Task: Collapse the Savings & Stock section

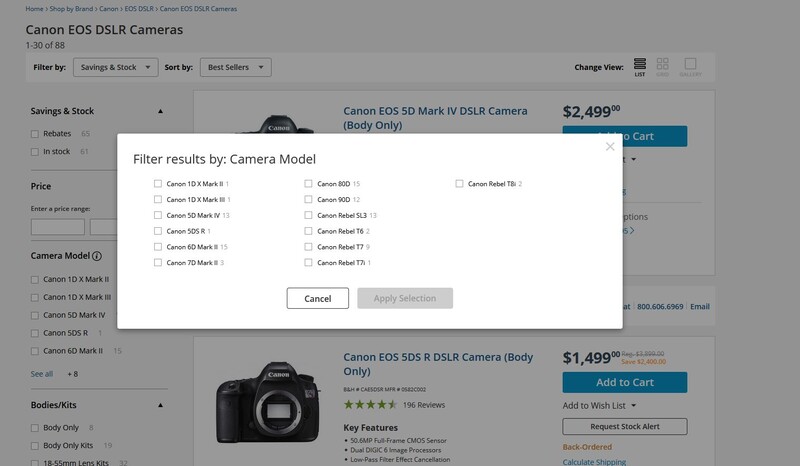Action: (160, 111)
